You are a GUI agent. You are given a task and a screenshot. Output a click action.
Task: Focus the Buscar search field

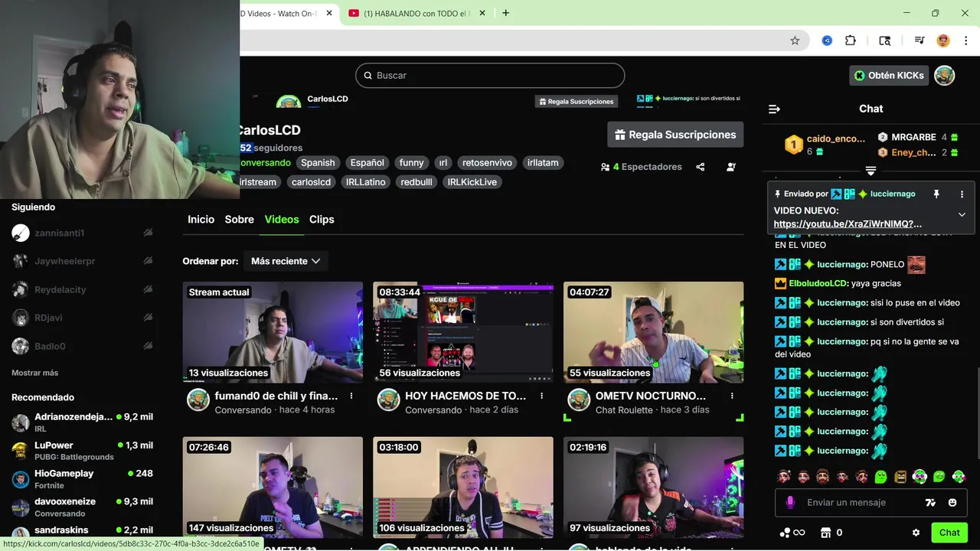tap(490, 75)
